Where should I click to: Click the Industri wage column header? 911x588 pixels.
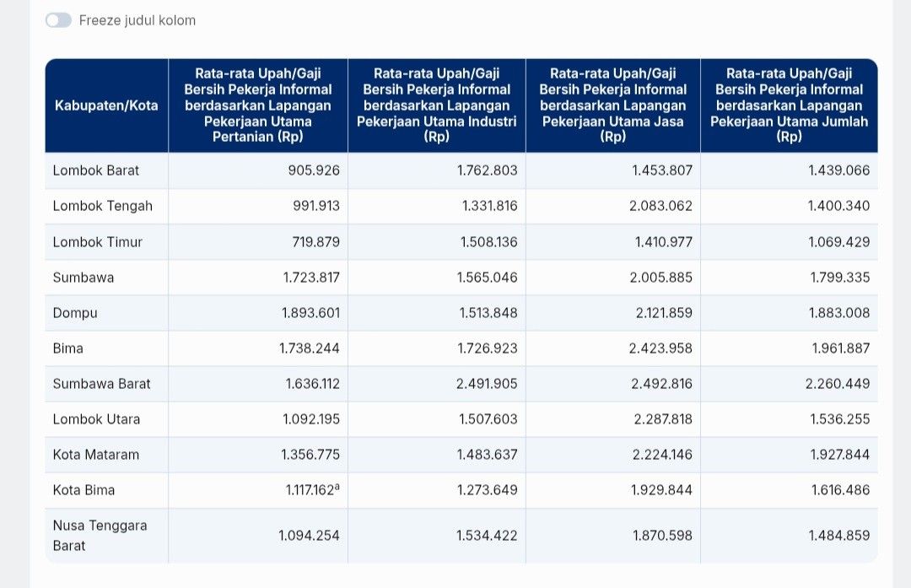click(x=436, y=105)
